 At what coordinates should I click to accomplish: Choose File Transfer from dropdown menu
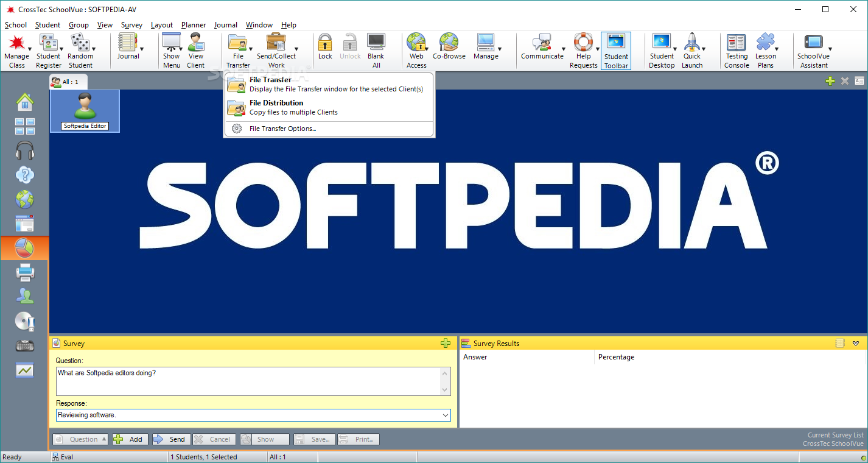(329, 84)
